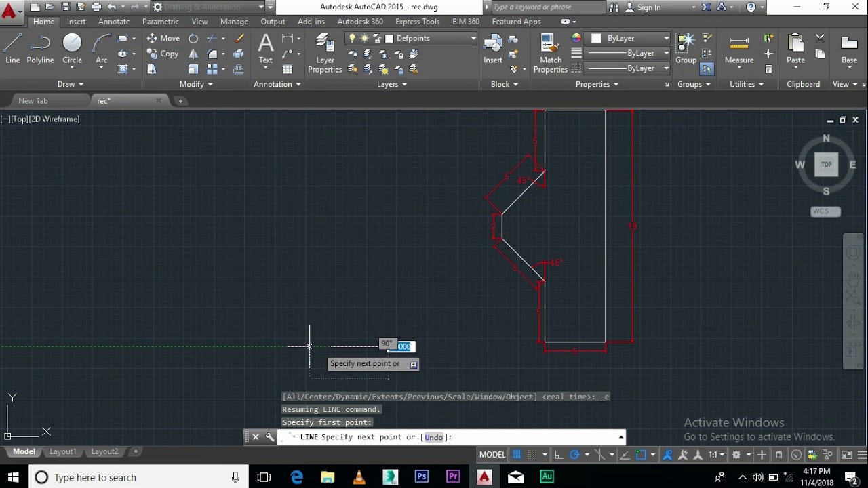Click the keyword search field
The width and height of the screenshot is (868, 488).
549,7
